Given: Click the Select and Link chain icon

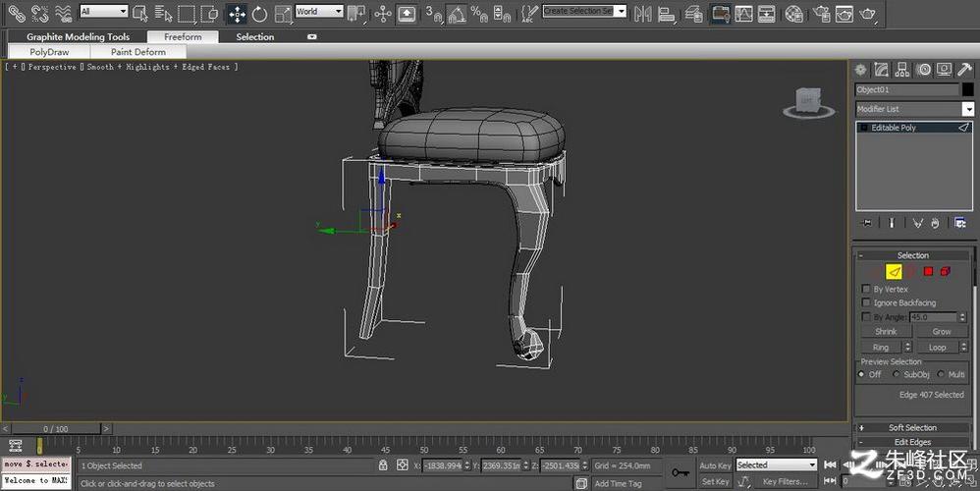Looking at the screenshot, I should point(17,13).
